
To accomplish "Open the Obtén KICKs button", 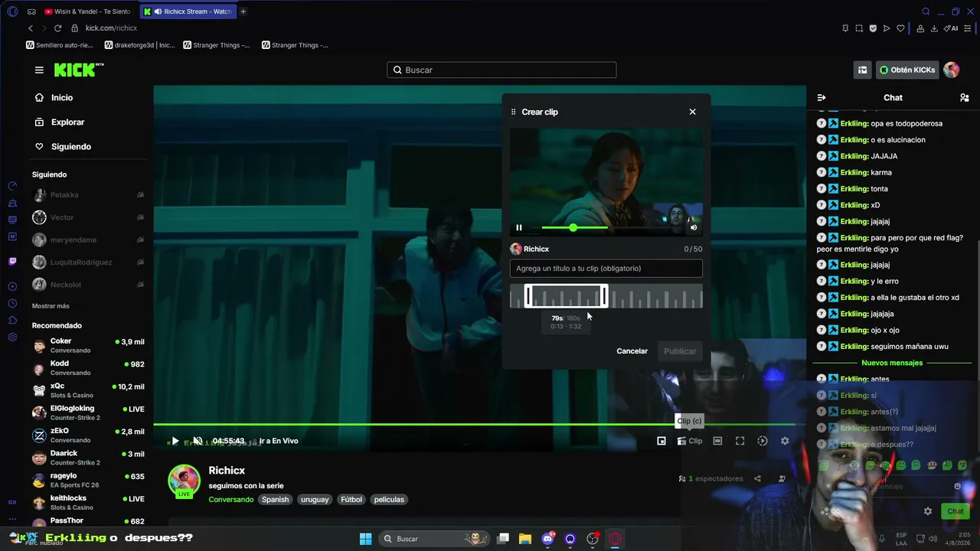I will (x=907, y=70).
